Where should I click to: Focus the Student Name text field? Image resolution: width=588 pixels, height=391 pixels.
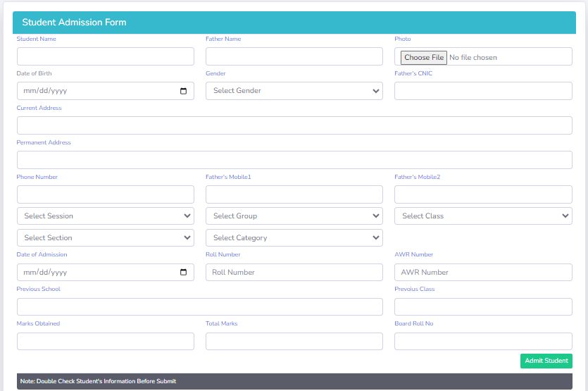pos(105,56)
